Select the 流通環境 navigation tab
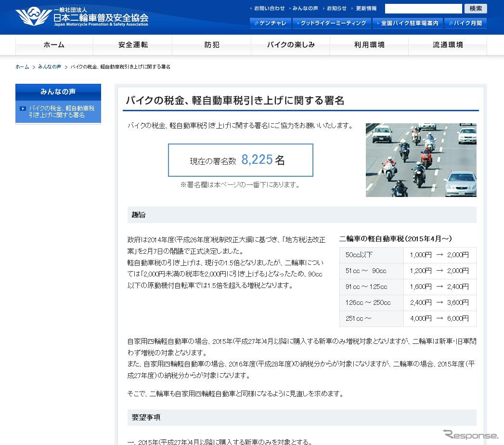The image size is (504, 445). click(448, 45)
